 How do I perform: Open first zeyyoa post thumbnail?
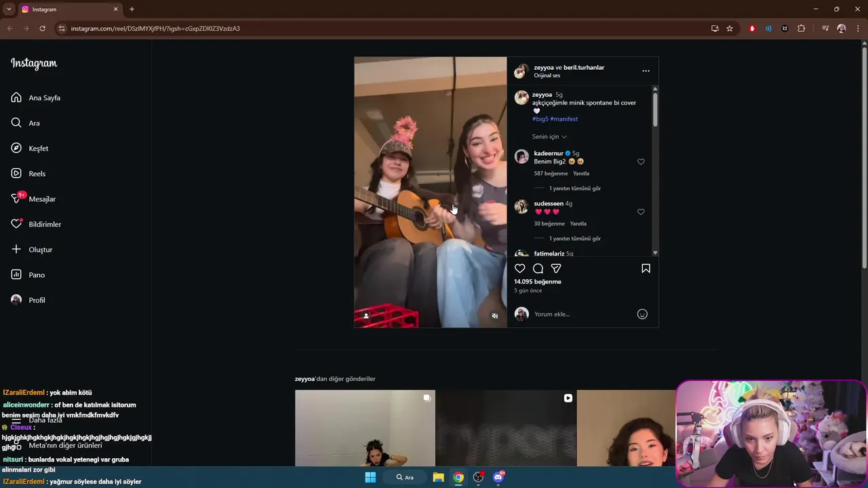365,428
